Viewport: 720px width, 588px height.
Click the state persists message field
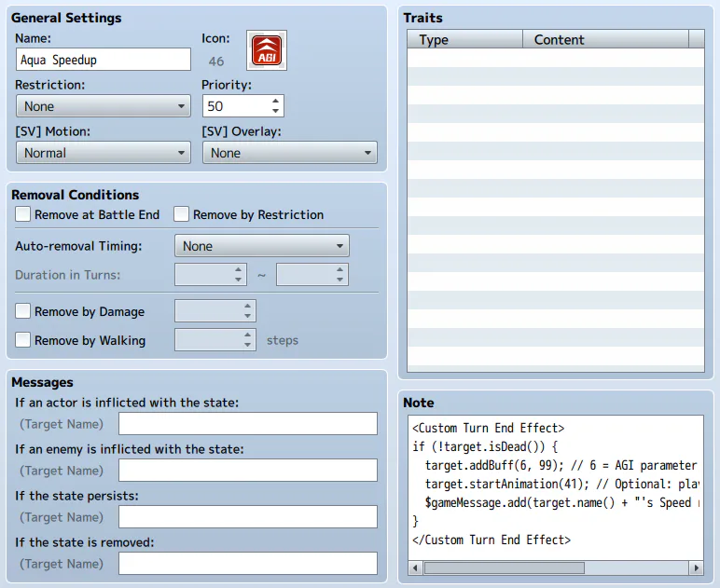tap(248, 517)
